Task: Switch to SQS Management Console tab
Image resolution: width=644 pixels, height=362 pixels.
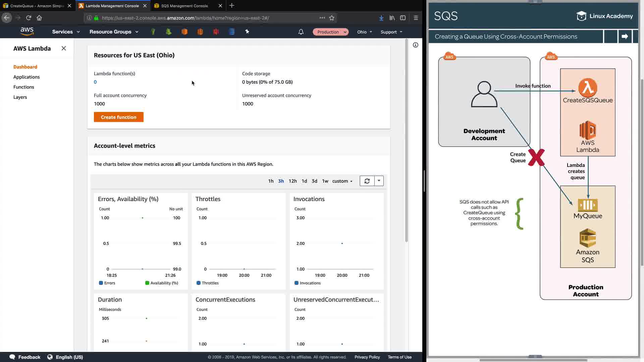Action: point(184,6)
